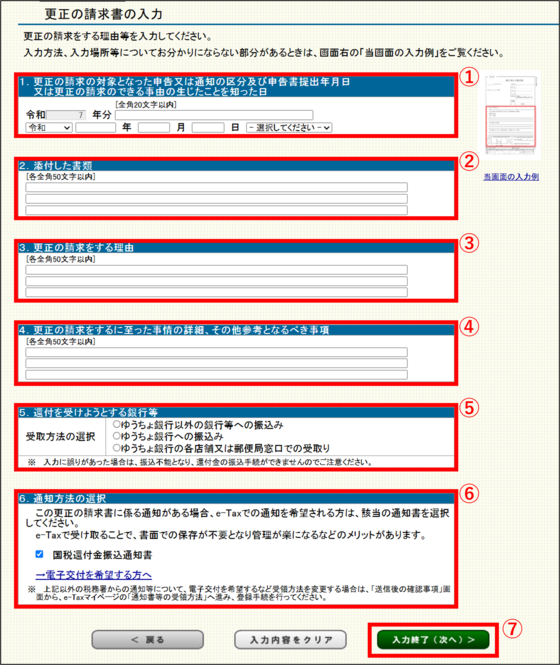
Task: Open the 選択してください dropdown
Action: coord(289,127)
